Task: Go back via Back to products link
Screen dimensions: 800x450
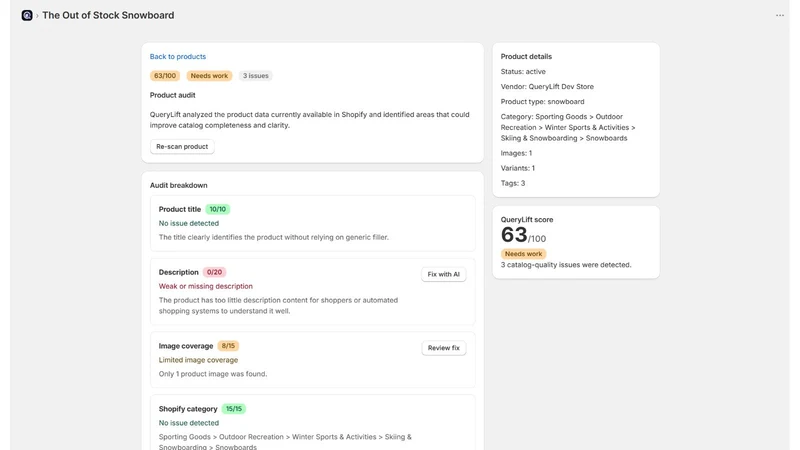Action: pyautogui.click(x=178, y=57)
